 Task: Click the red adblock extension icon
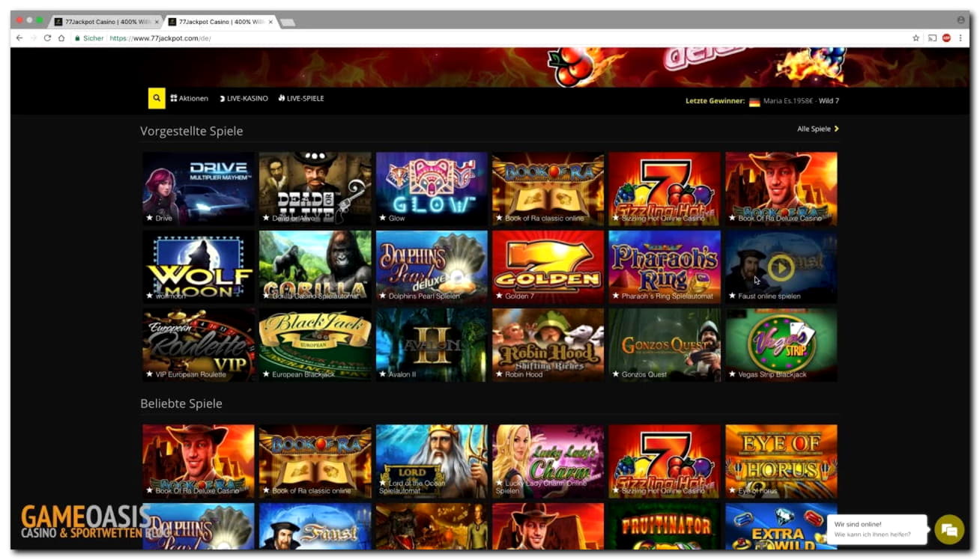pos(946,38)
